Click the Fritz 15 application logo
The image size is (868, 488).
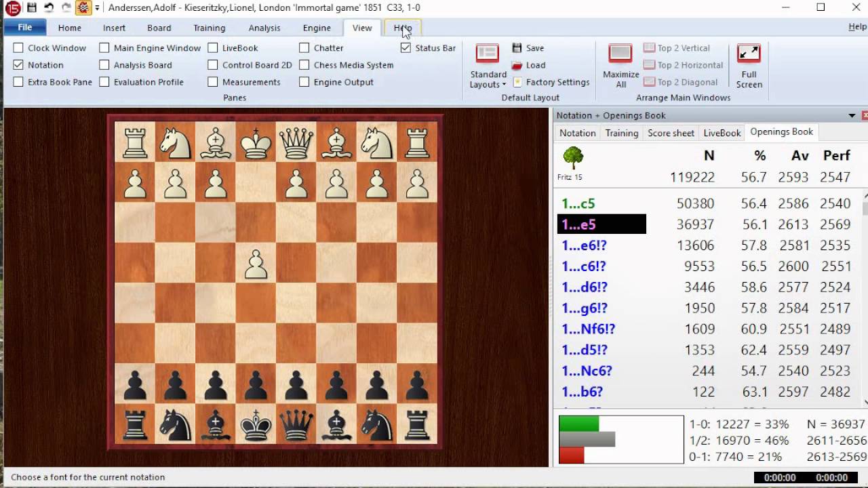pos(12,7)
